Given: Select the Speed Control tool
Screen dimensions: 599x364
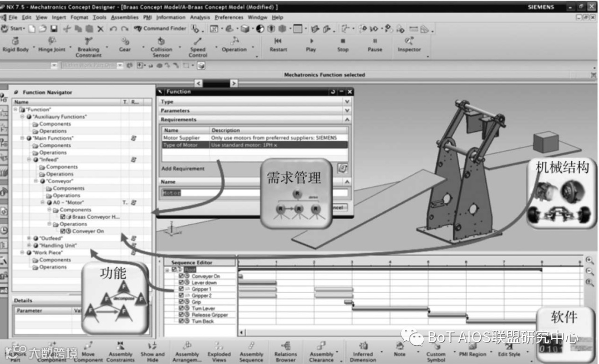Looking at the screenshot, I should (x=197, y=47).
